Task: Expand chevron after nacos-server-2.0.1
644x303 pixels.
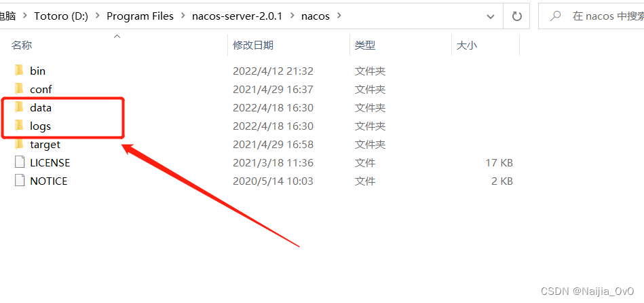Action: pyautogui.click(x=292, y=16)
